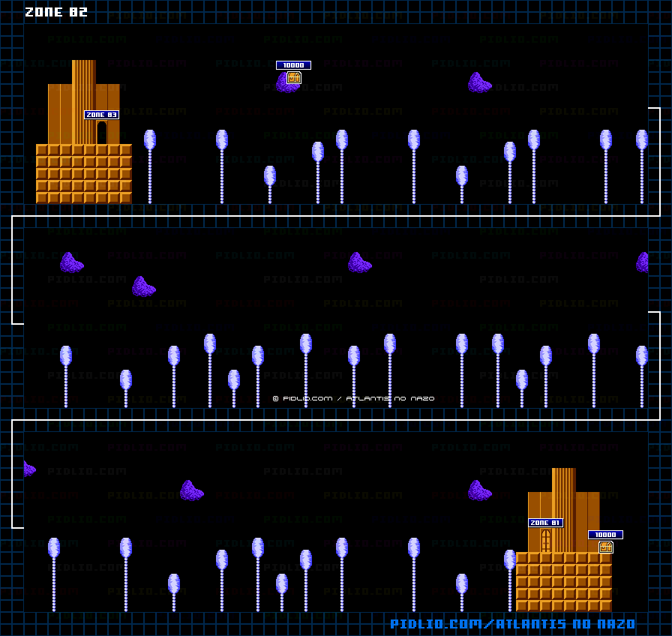
Task: Click the purple blob in bottom row left
Action: (x=191, y=490)
